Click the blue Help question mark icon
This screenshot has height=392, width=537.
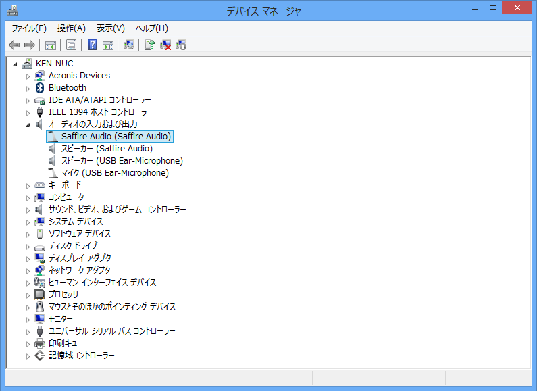92,45
